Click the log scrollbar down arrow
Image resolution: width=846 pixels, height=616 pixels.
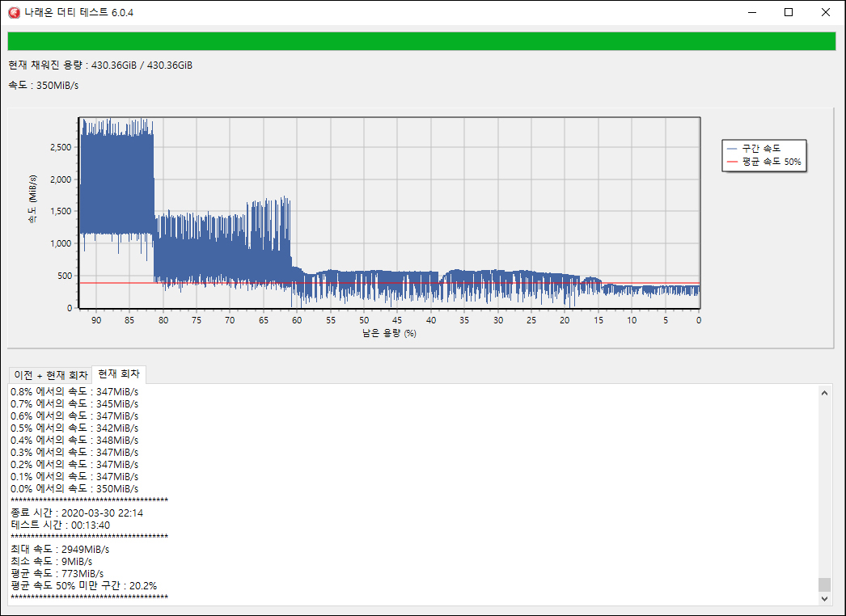[x=824, y=598]
